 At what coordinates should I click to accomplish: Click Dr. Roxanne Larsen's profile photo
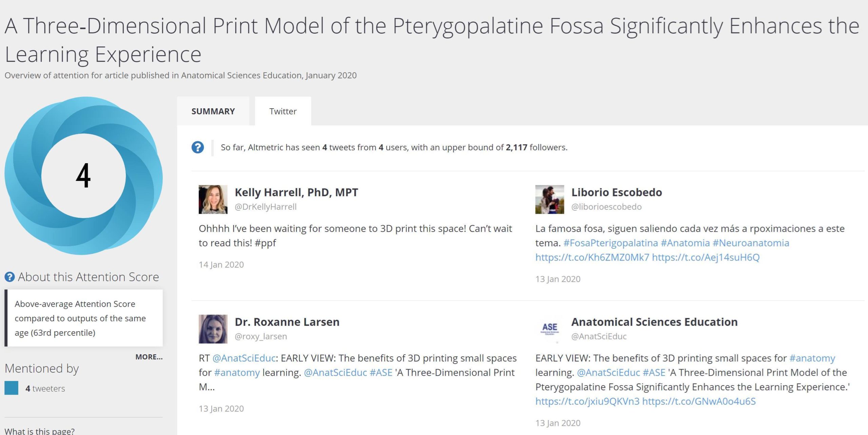[x=213, y=329]
